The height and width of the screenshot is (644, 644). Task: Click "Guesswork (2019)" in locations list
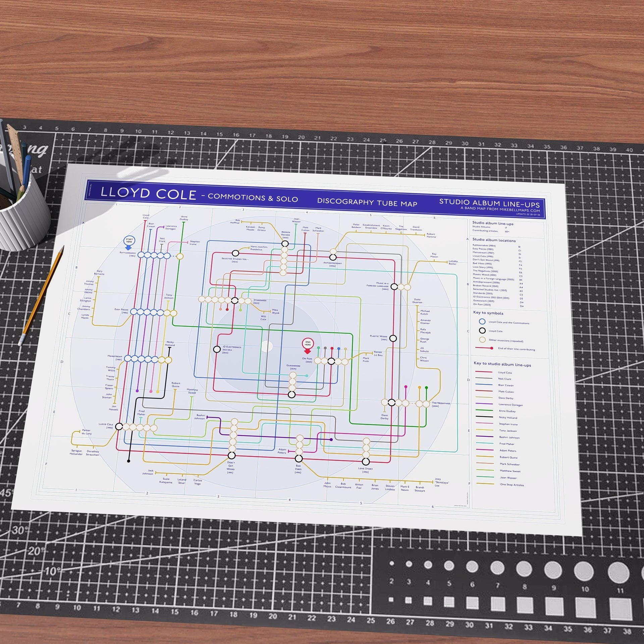(484, 301)
